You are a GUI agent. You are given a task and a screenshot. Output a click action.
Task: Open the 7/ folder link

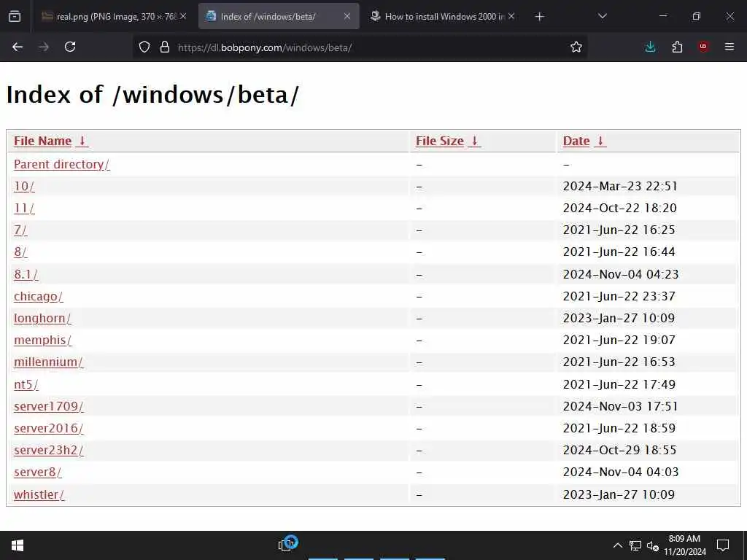click(x=20, y=230)
